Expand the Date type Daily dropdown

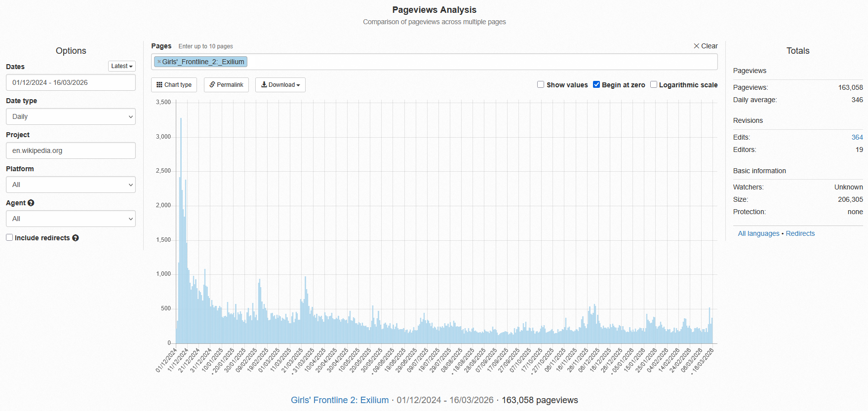click(71, 116)
